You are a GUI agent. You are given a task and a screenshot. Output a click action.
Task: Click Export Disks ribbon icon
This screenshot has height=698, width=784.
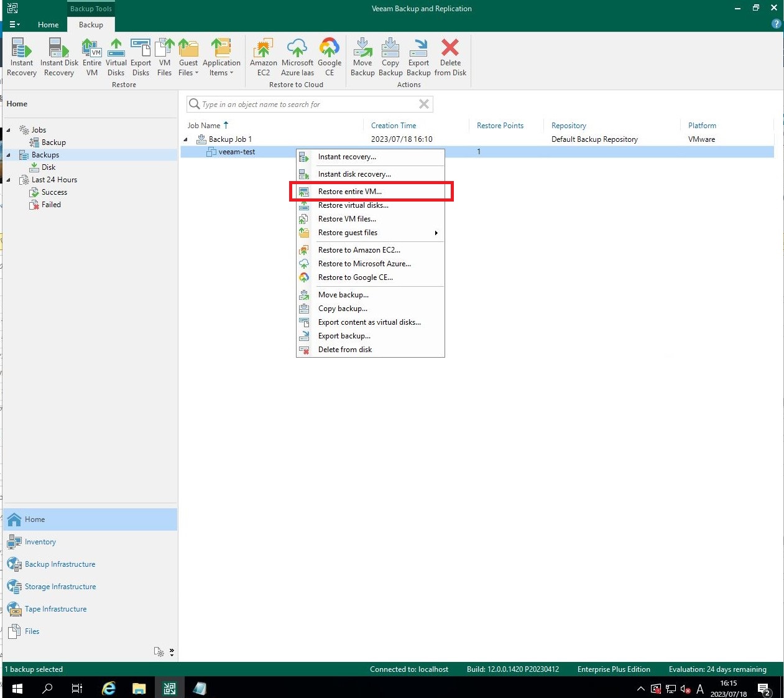coord(141,57)
